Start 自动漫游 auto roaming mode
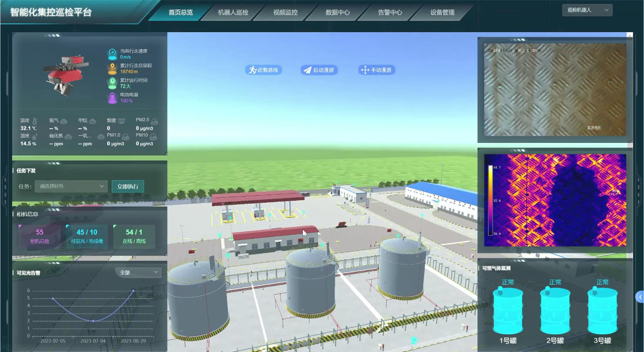Image resolution: width=644 pixels, height=352 pixels. tap(319, 70)
